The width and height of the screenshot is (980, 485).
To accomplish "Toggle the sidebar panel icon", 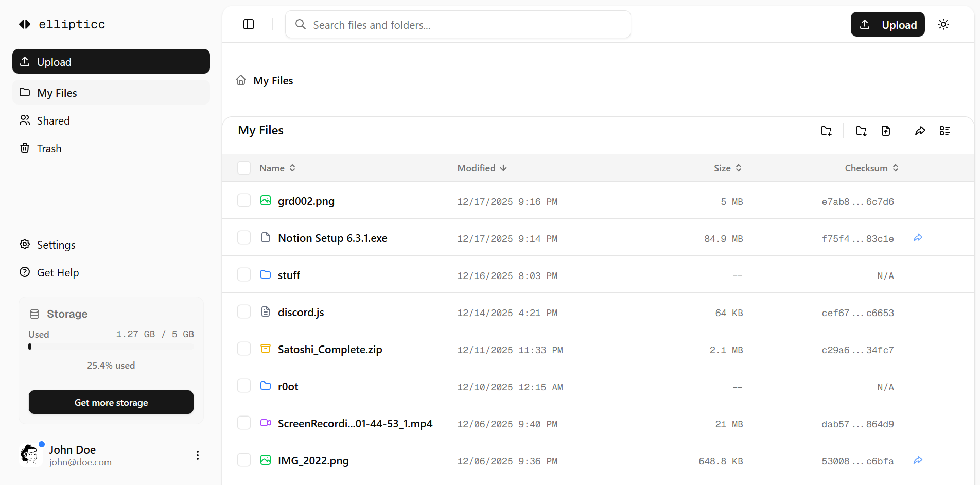I will [249, 24].
